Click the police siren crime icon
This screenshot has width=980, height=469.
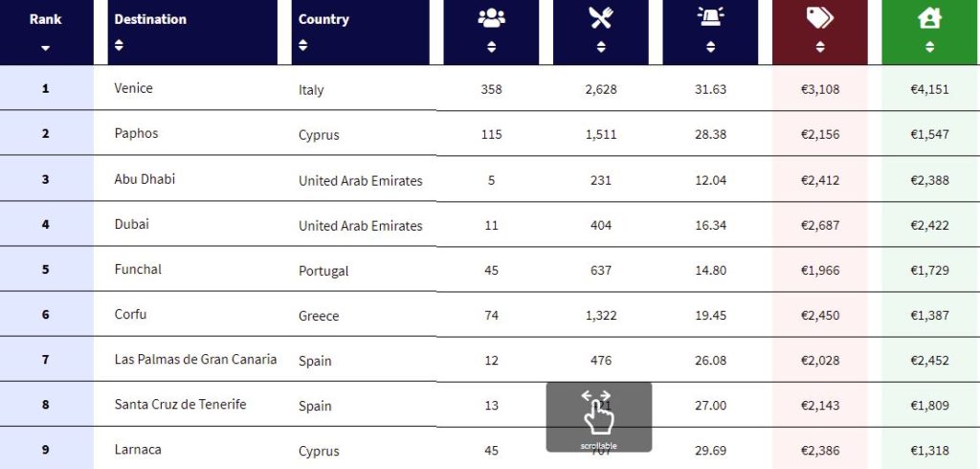pos(711,17)
